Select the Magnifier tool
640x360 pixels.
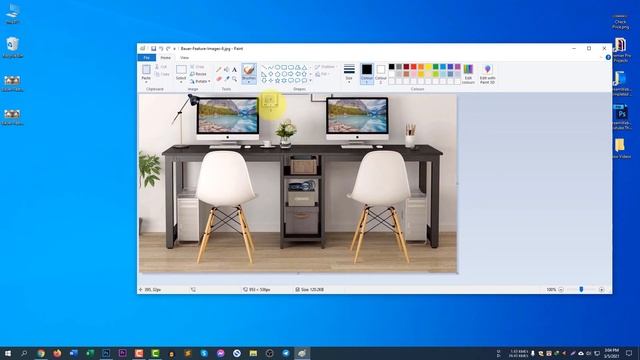click(x=235, y=79)
